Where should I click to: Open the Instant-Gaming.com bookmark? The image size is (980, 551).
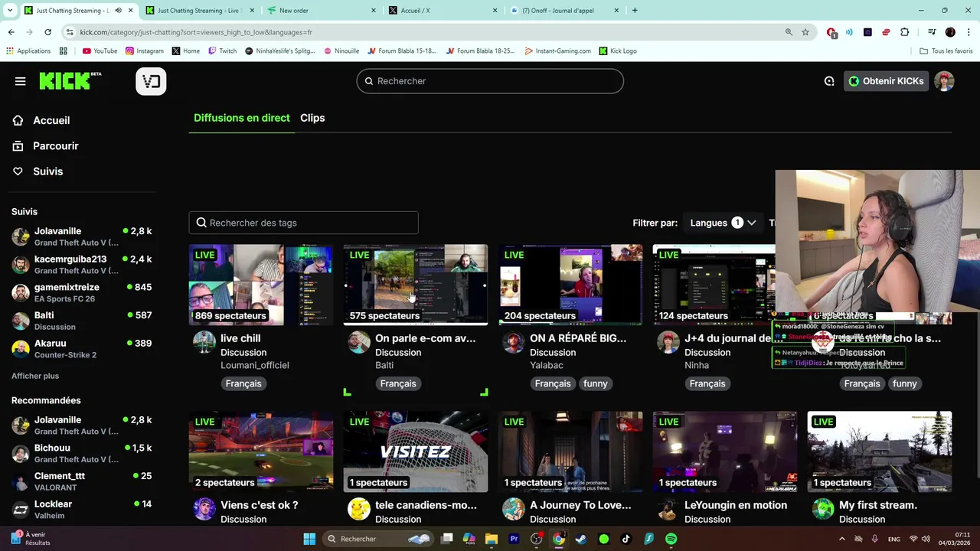click(558, 51)
